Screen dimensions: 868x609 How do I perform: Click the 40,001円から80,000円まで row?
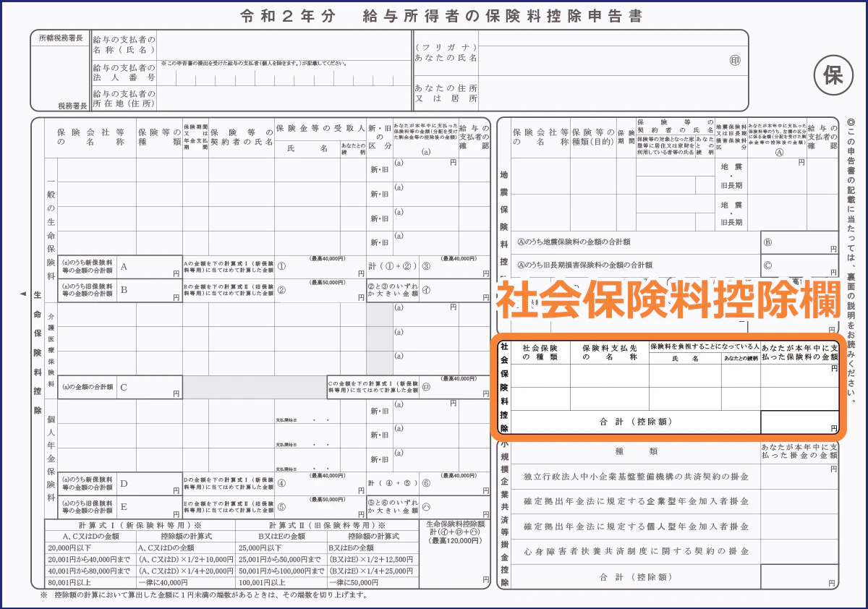coord(140,571)
